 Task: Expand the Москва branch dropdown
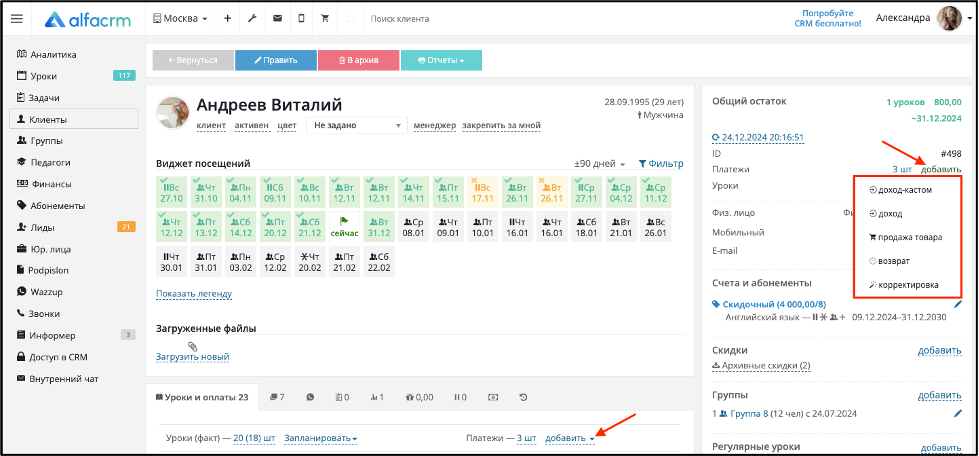pos(180,19)
